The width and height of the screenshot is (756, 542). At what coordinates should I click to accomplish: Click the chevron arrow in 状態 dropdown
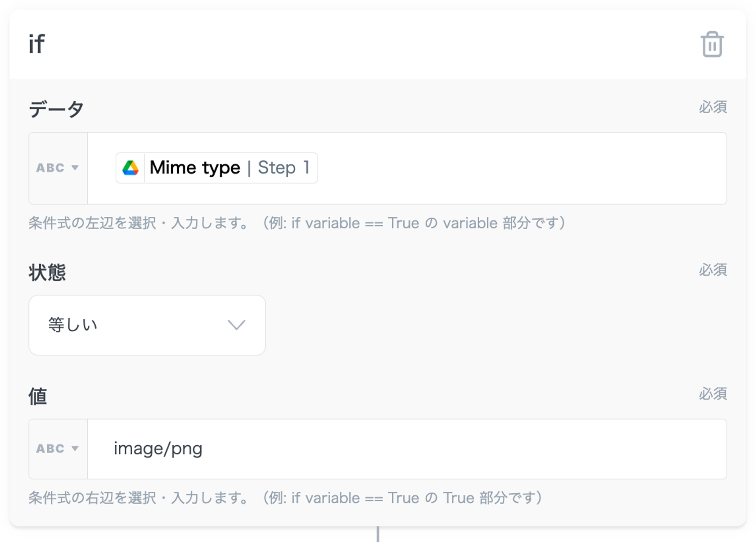[237, 325]
